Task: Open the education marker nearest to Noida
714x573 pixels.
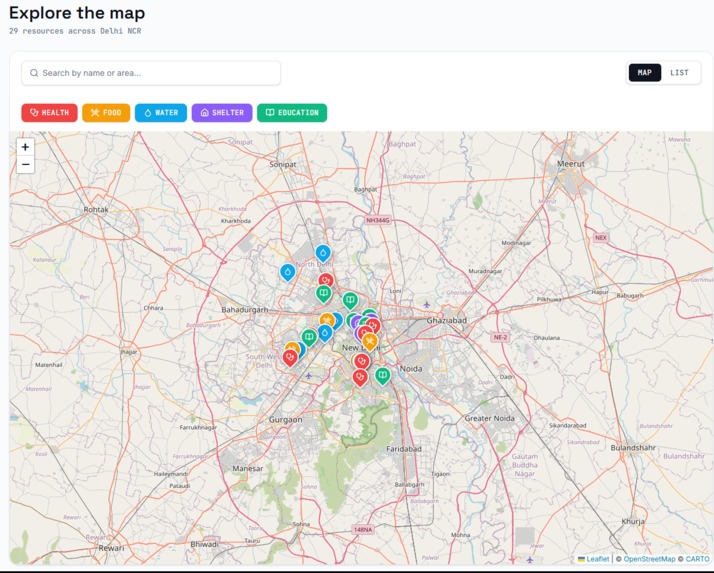Action: tap(383, 376)
